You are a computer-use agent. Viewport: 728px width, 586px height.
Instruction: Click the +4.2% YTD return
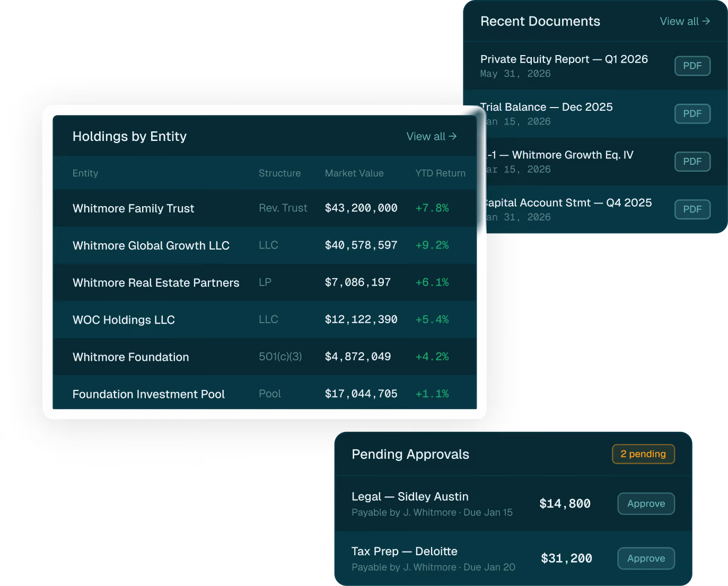coord(432,357)
